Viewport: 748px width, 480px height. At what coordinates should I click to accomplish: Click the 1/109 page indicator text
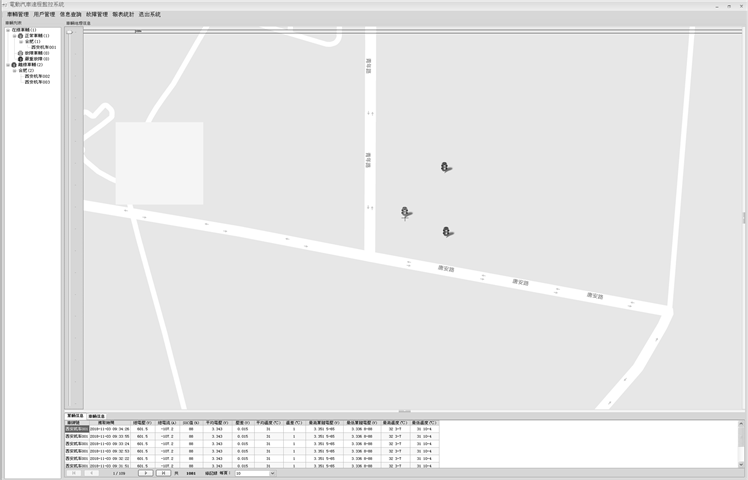[x=118, y=473]
